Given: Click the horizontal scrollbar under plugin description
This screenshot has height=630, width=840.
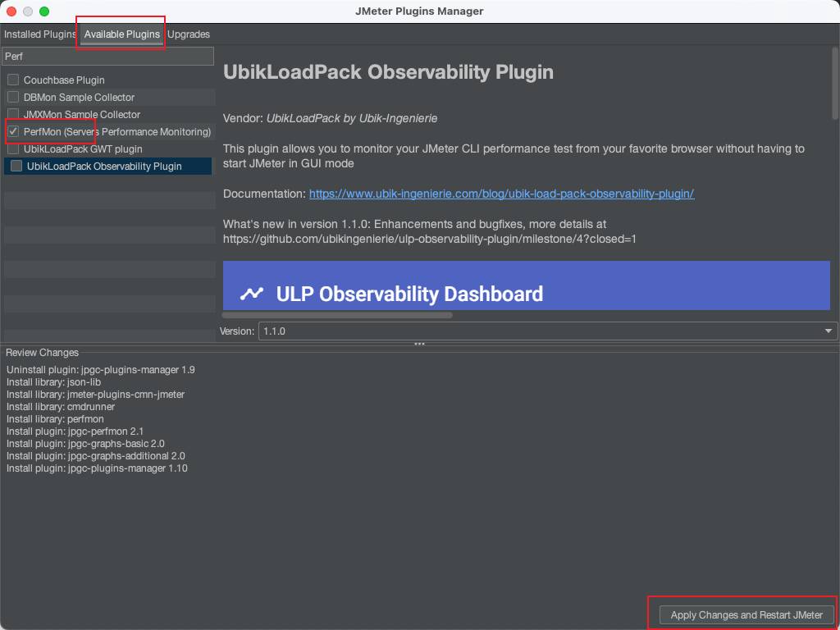Looking at the screenshot, I should pyautogui.click(x=337, y=315).
